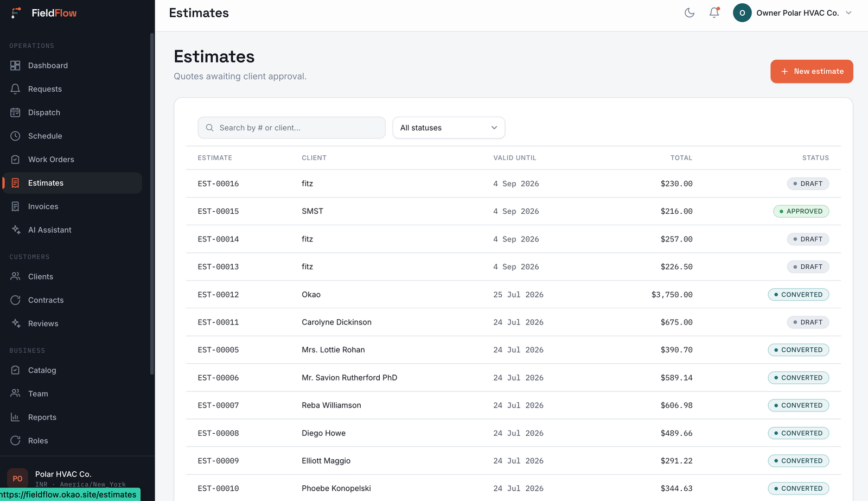
Task: Click the New estimate button
Action: tap(812, 71)
